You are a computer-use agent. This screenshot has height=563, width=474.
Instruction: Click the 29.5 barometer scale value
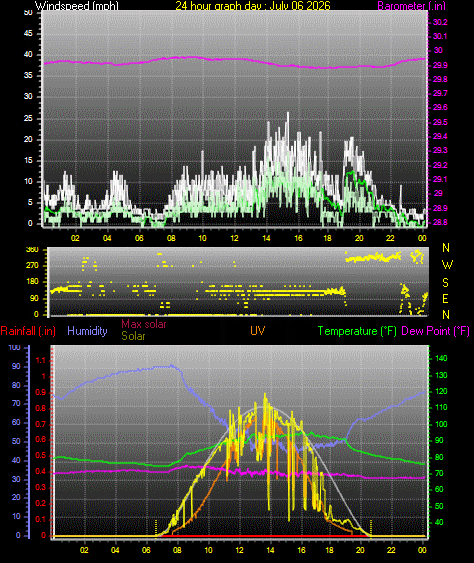pos(440,122)
